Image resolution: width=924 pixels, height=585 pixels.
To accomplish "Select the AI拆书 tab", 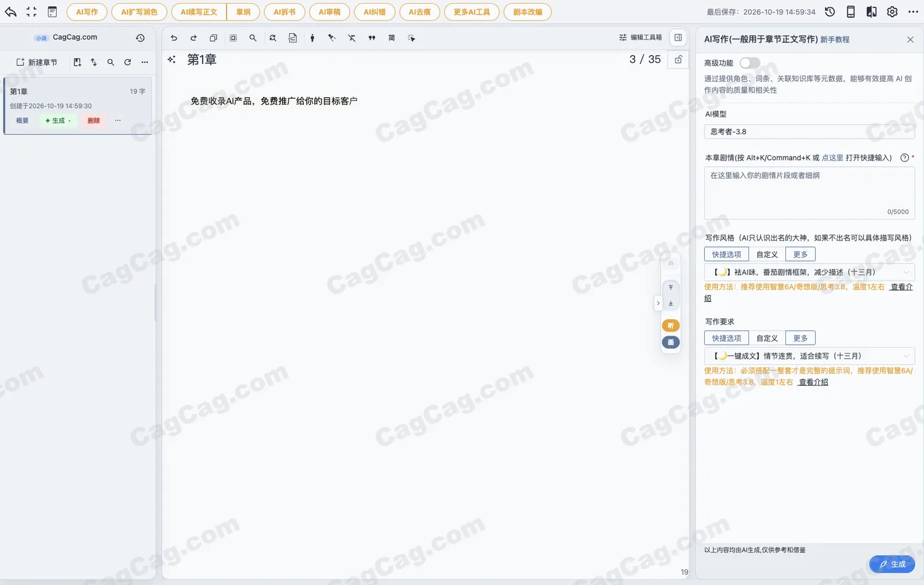I will click(285, 12).
